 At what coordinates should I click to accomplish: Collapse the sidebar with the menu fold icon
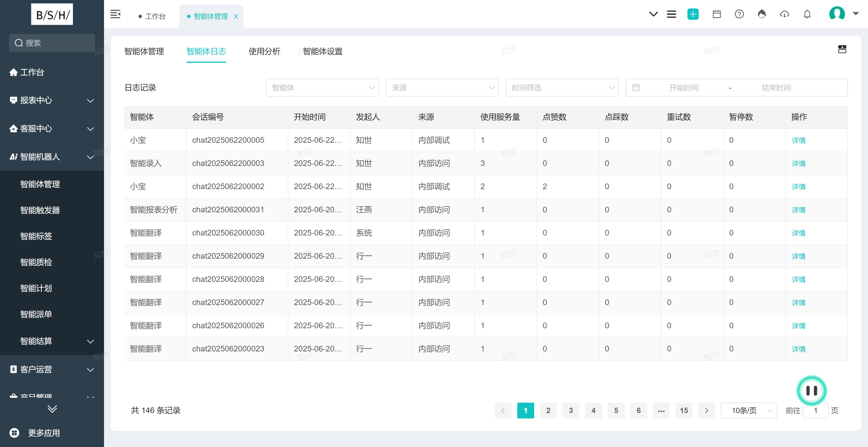click(115, 14)
